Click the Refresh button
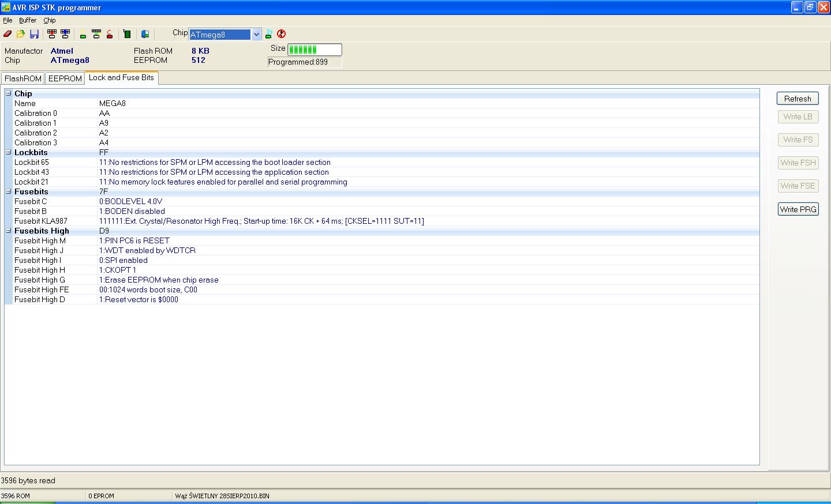831x504 pixels. coord(798,99)
